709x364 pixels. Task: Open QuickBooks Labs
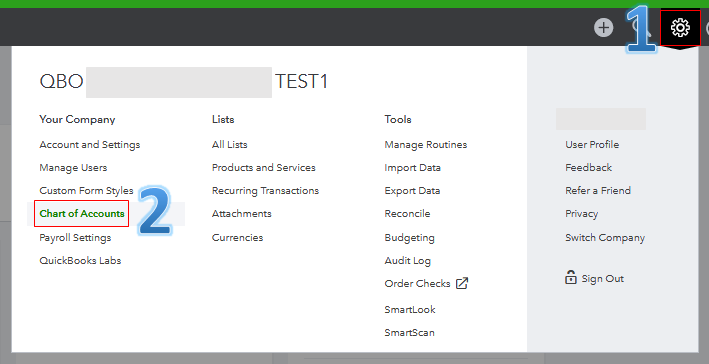pos(80,260)
